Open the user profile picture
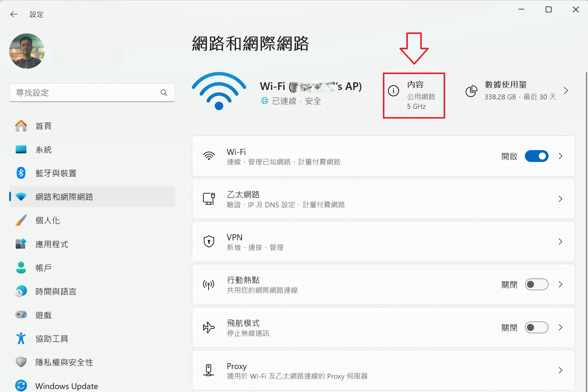The width and height of the screenshot is (588, 392). (x=27, y=51)
